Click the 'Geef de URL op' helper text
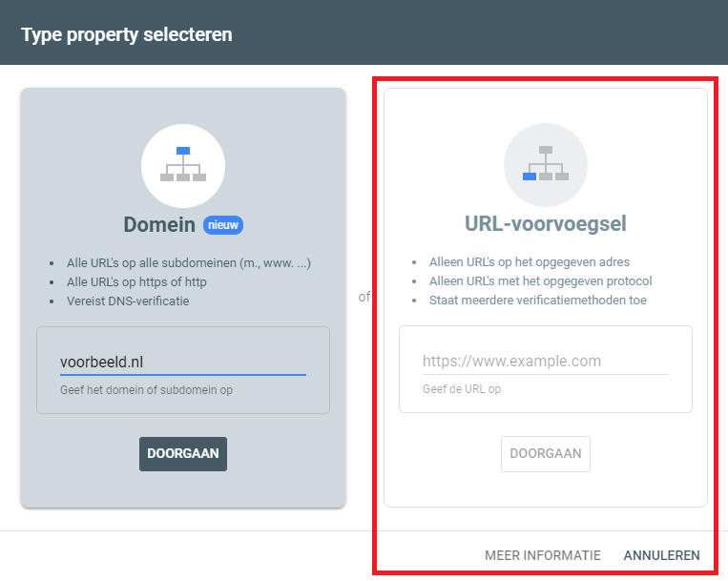This screenshot has width=728, height=581. (462, 389)
